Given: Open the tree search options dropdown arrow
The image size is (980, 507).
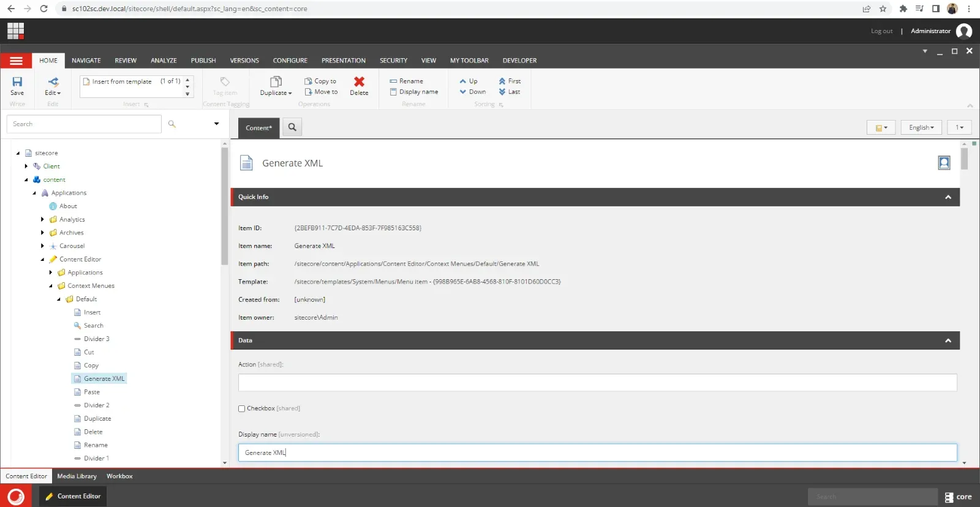Looking at the screenshot, I should (x=216, y=124).
